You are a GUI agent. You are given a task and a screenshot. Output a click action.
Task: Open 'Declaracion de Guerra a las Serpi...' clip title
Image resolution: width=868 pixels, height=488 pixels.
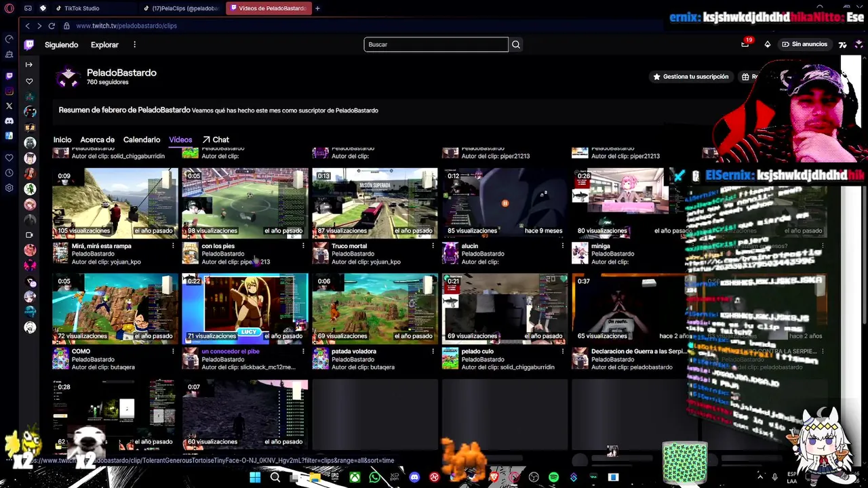point(638,351)
